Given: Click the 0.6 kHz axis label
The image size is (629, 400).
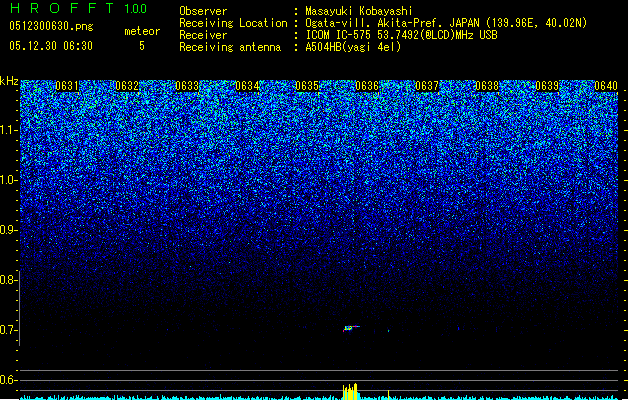Looking at the screenshot, I should tap(9, 380).
